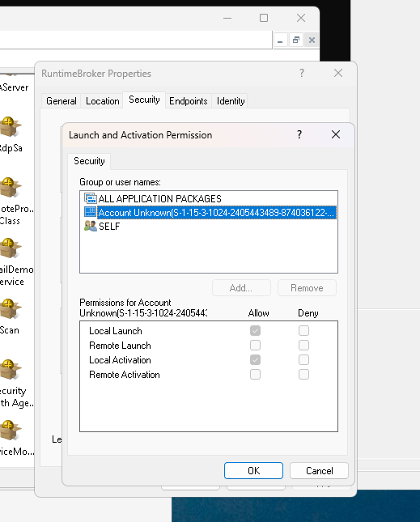The height and width of the screenshot is (522, 420).
Task: Select the Scan DCOM component icon
Action: click(10, 308)
